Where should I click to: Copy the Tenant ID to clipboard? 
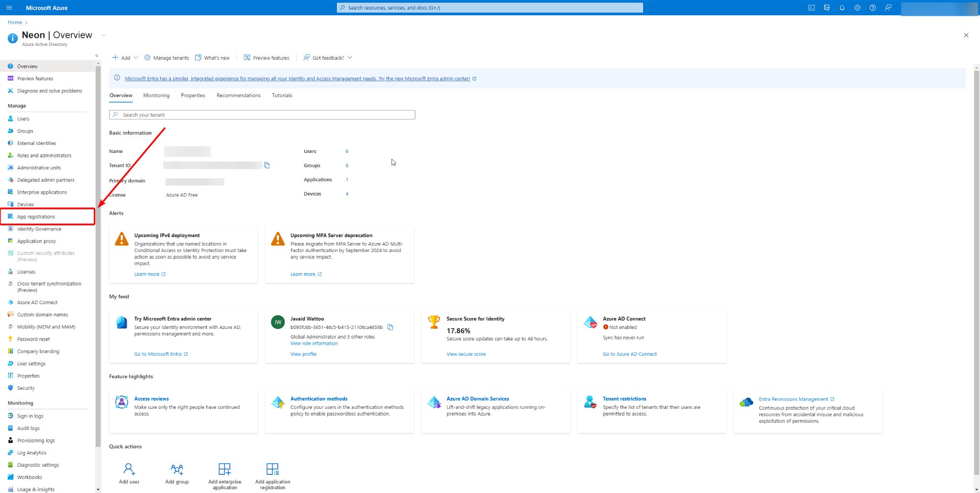[267, 165]
